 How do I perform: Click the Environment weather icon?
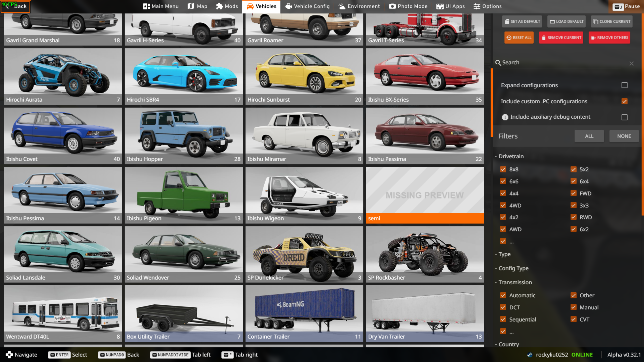point(342,6)
